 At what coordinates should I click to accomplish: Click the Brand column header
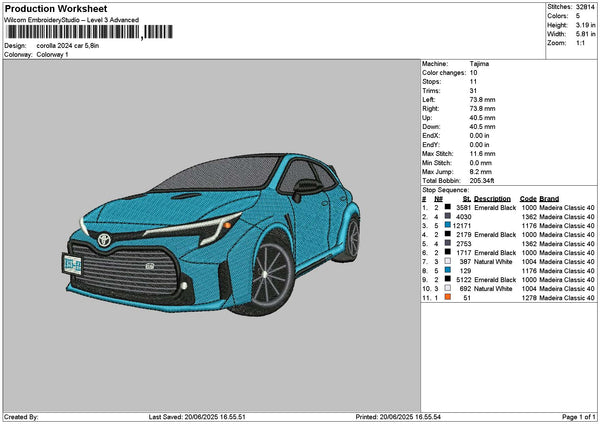point(549,198)
